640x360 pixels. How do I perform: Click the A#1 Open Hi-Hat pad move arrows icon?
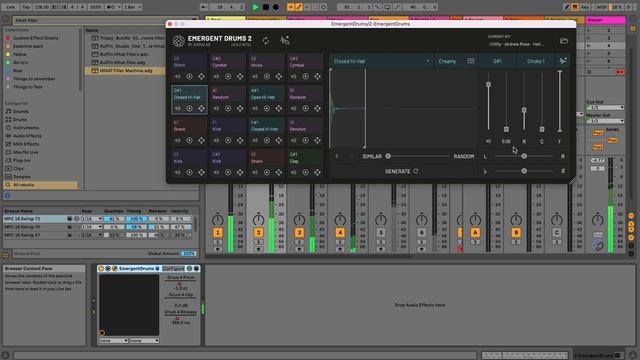point(278,109)
